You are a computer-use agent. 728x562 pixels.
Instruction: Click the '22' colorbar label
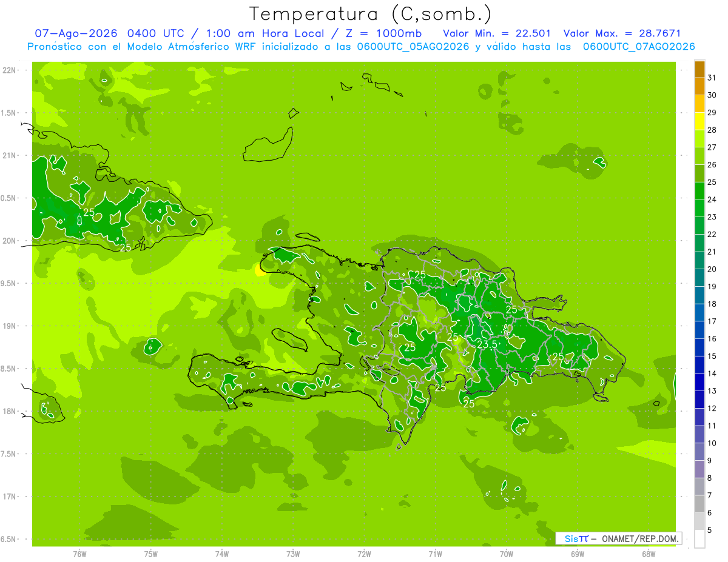point(712,235)
